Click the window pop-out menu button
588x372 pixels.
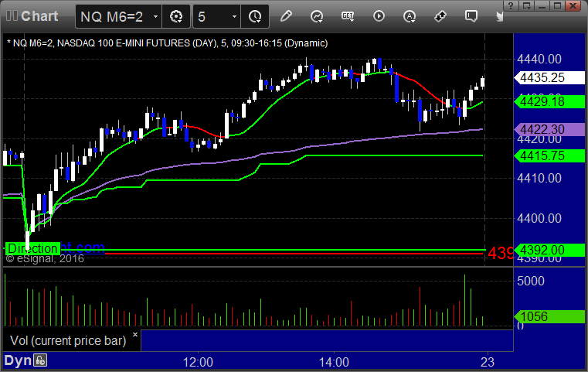(526, 5)
